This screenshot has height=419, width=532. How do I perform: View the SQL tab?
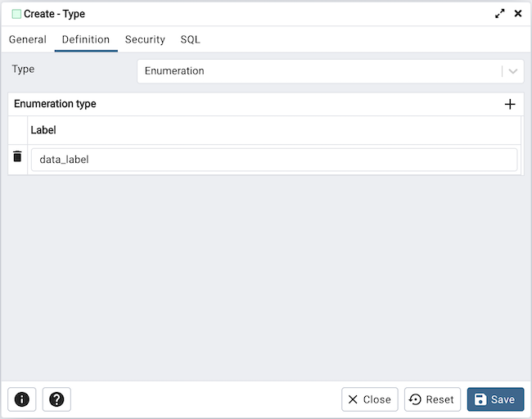click(190, 39)
